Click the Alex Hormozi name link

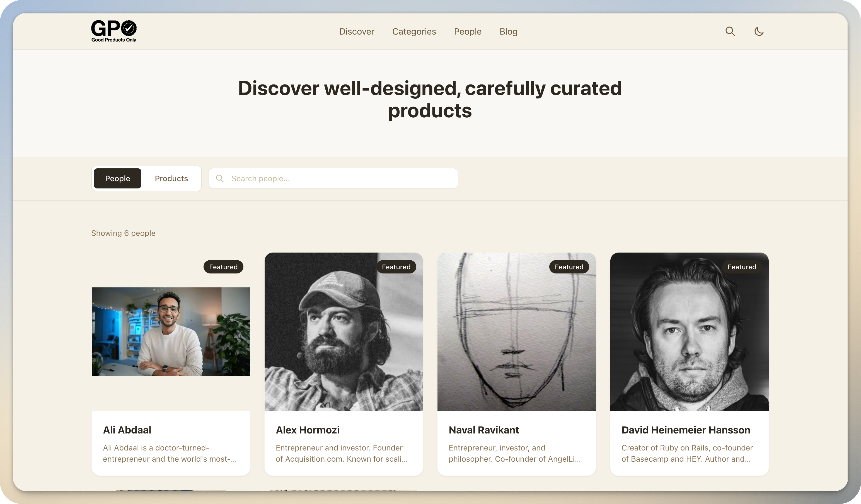click(x=308, y=430)
